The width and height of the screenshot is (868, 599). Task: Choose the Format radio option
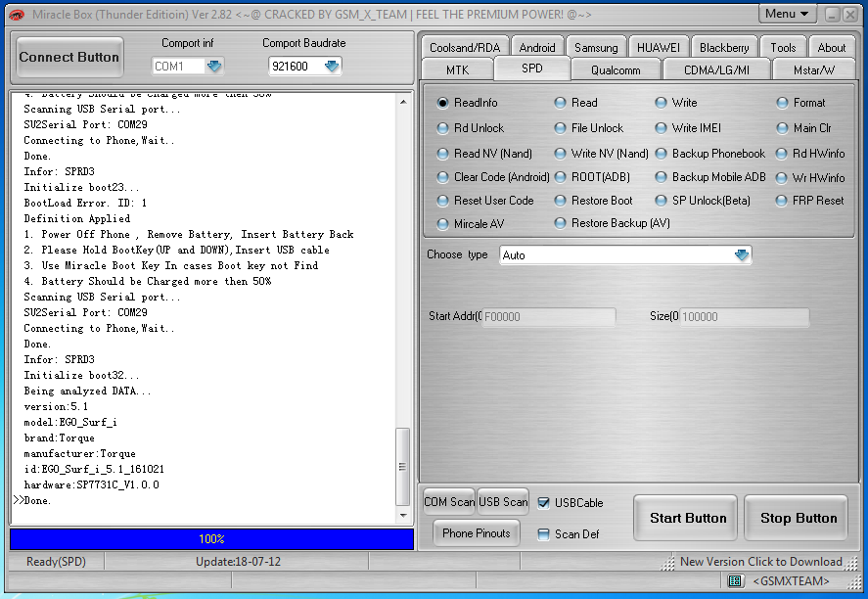(782, 103)
